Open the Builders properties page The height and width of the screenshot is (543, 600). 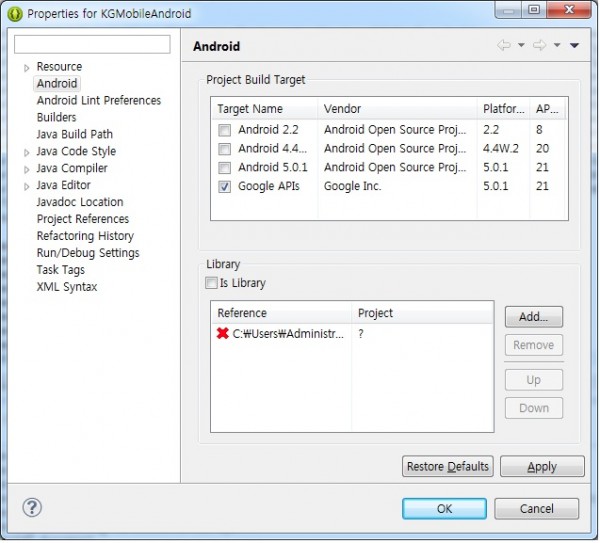[56, 117]
